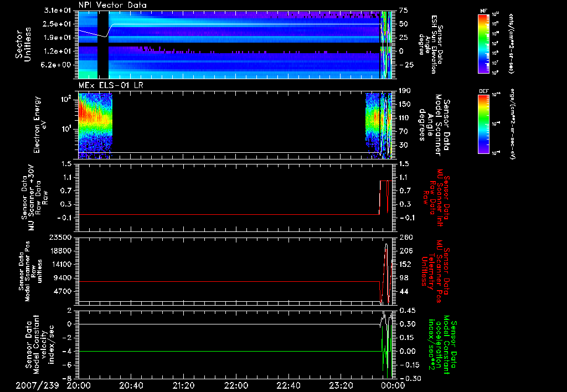Click the 21:20 time tick label

click(183, 385)
